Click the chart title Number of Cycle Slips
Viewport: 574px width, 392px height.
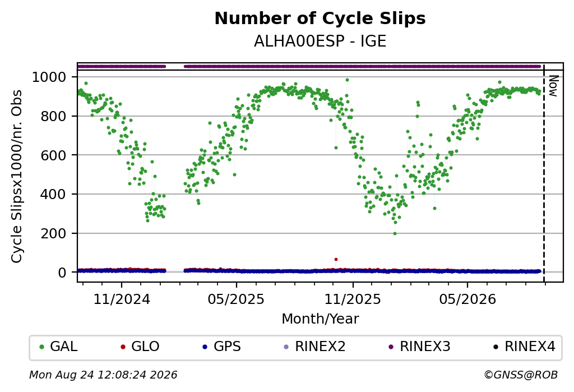[320, 19]
